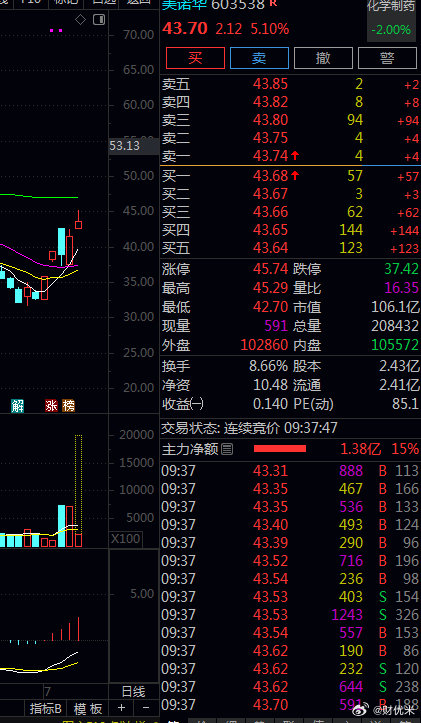Click the daily low value 42.70
Viewport: 421px width, 723px height.
click(270, 307)
